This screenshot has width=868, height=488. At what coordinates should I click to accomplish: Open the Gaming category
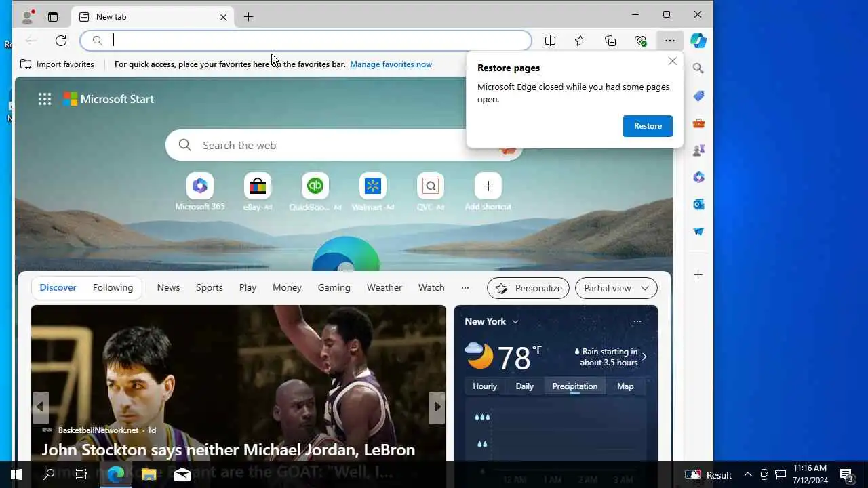[334, 287]
